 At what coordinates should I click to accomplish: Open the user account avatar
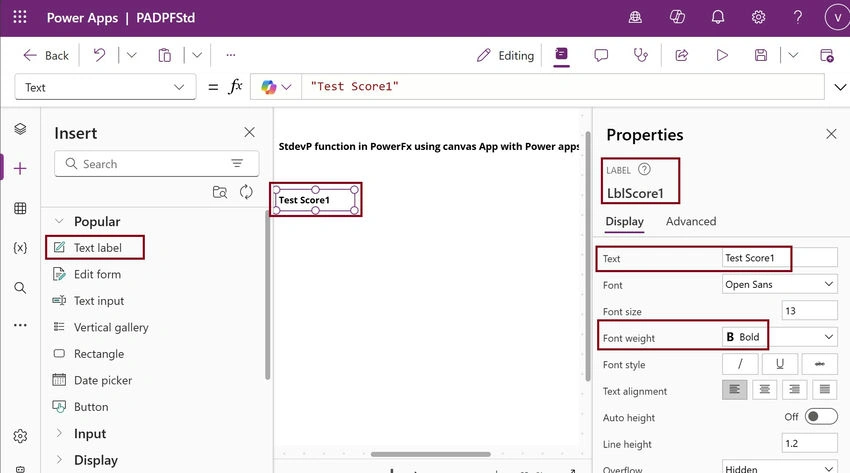click(x=838, y=17)
